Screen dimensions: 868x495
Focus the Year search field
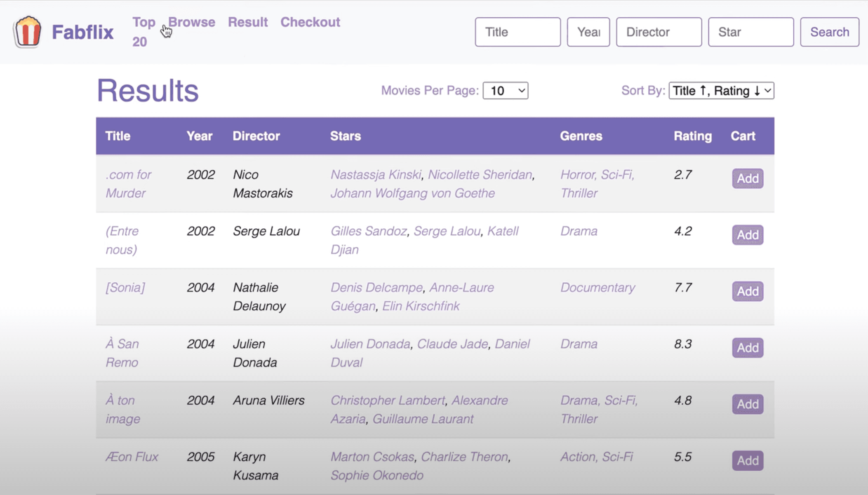click(588, 32)
